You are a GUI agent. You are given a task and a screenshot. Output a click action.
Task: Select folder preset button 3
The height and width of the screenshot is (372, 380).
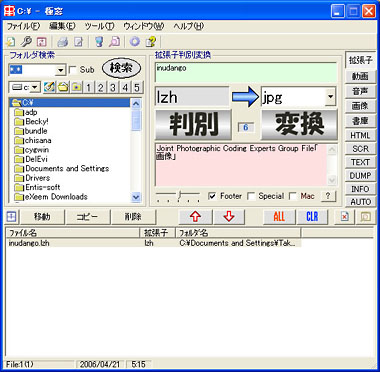[113, 88]
